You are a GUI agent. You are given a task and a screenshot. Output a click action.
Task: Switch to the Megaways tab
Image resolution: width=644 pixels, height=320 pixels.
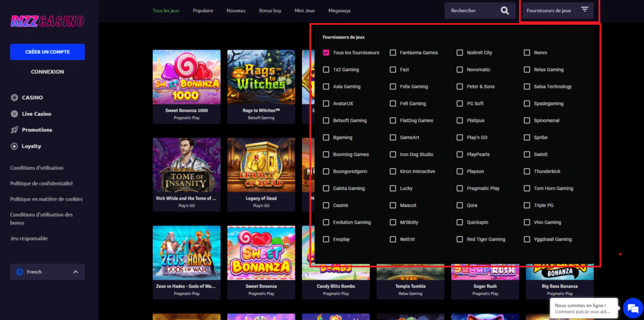point(340,11)
